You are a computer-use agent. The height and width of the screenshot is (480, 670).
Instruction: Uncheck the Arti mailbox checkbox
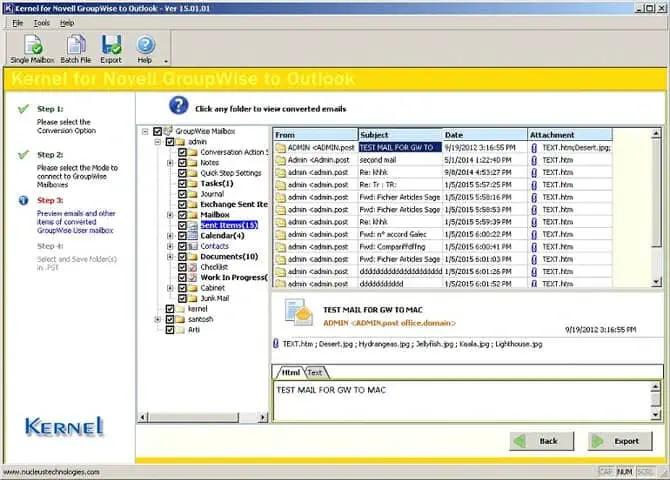pos(170,330)
